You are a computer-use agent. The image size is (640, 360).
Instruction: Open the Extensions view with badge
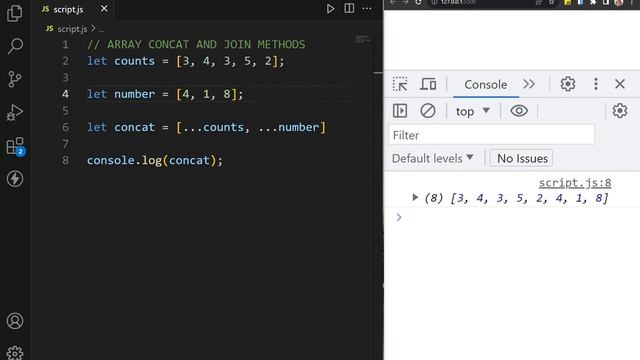pos(16,146)
